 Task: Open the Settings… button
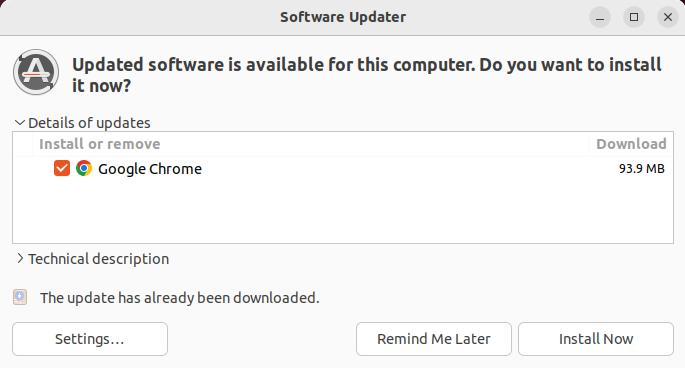point(90,339)
